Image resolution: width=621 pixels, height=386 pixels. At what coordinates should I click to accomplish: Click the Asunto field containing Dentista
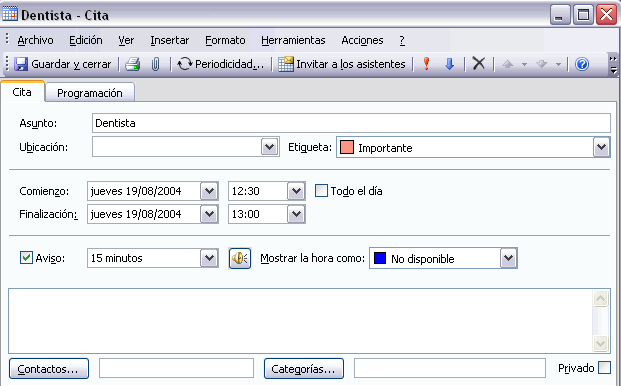point(351,123)
